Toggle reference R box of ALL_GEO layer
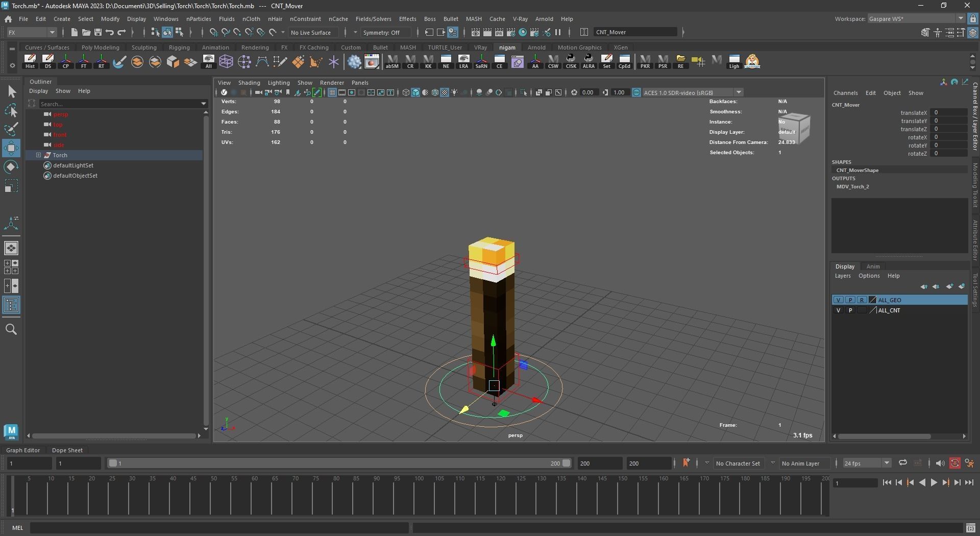The height and width of the screenshot is (536, 980). tap(862, 300)
